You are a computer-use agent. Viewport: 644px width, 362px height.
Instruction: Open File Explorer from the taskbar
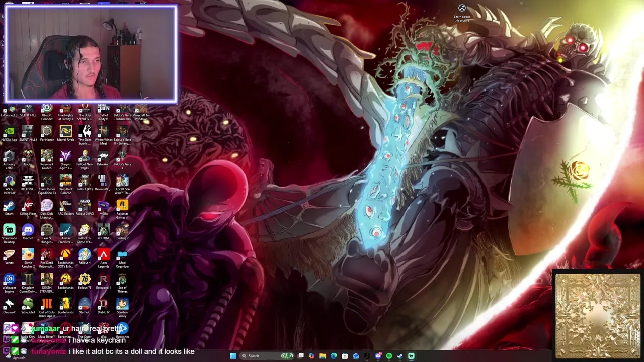pos(323,356)
